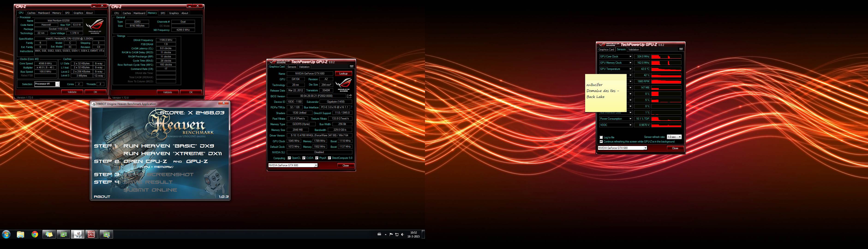Click the taskbar clock showing 10:52

413,234
